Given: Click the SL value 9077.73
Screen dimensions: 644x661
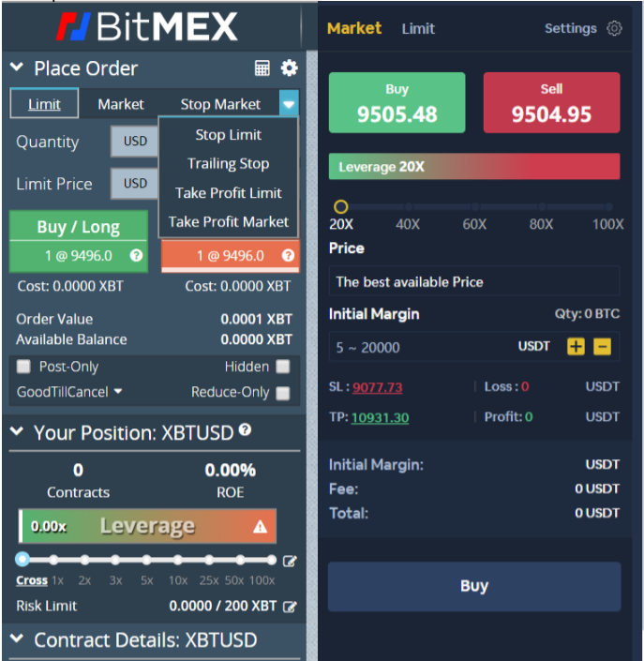Looking at the screenshot, I should click(377, 387).
